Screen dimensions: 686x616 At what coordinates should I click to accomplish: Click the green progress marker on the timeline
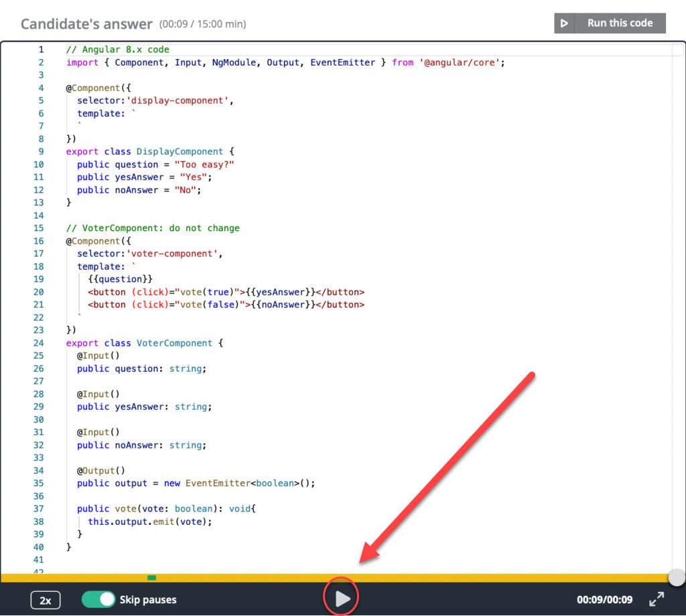tap(151, 576)
